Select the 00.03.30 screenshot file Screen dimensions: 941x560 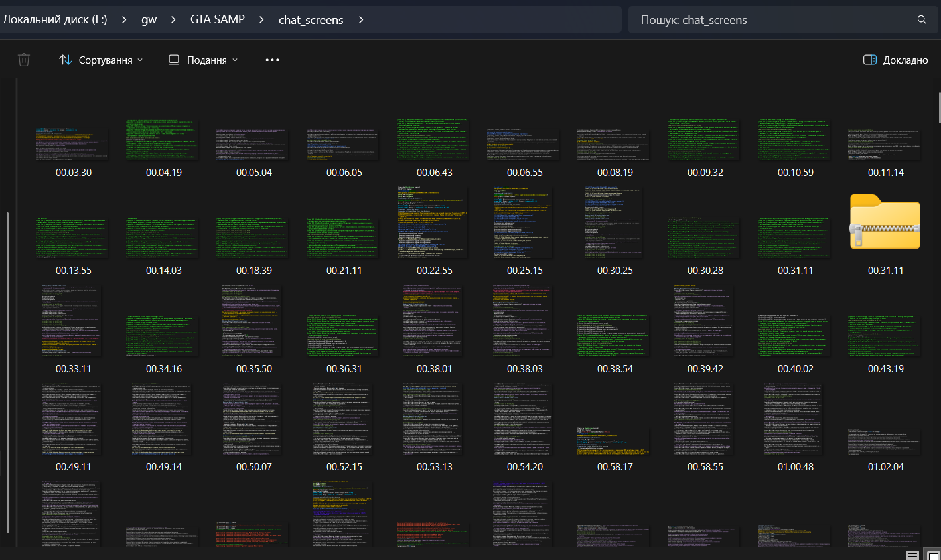(x=73, y=143)
